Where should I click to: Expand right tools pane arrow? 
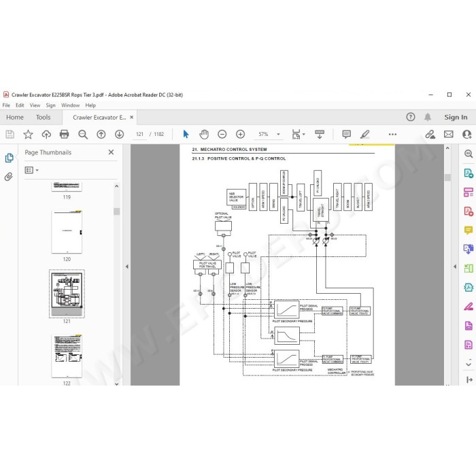tap(455, 267)
